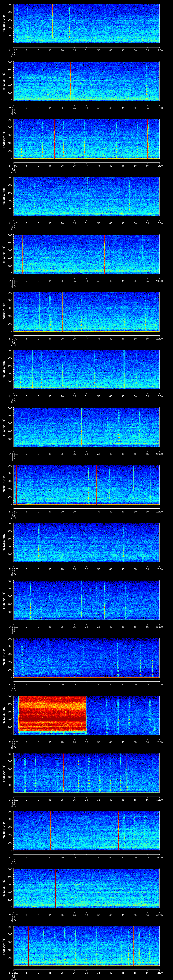
Task: Click the 21:21:00 start timestamp label
Action: tap(13, 339)
